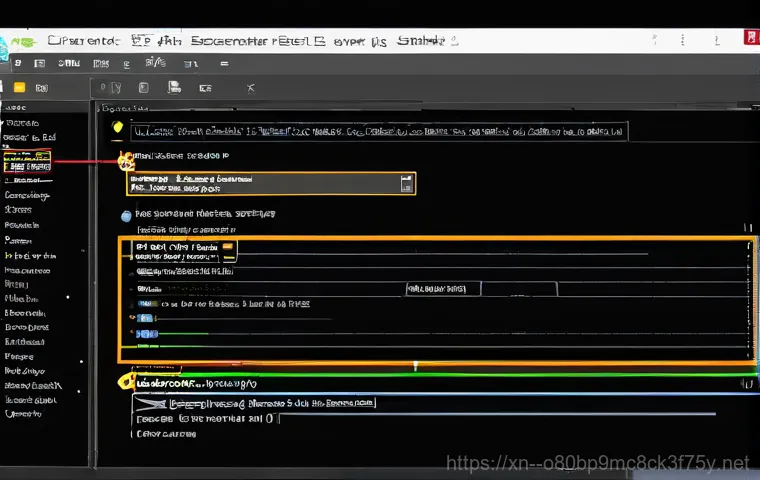Click the teal app logo in title bar
The height and width of the screenshot is (480, 760).
pos(8,40)
